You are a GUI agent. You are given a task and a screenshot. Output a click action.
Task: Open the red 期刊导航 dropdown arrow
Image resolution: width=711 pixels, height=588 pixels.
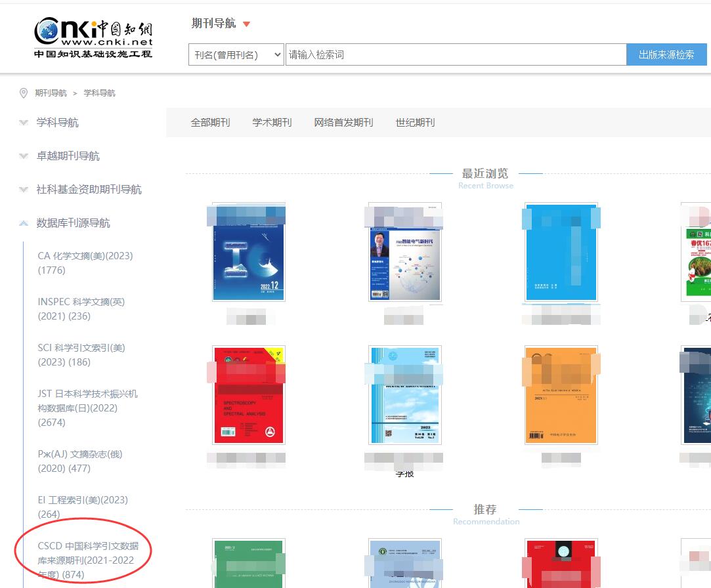247,25
